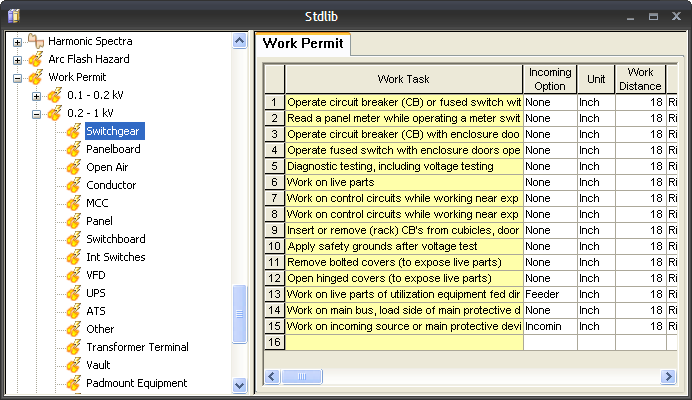
Task: Click 'Insert or remove (rack) CB's' cell
Action: click(404, 230)
